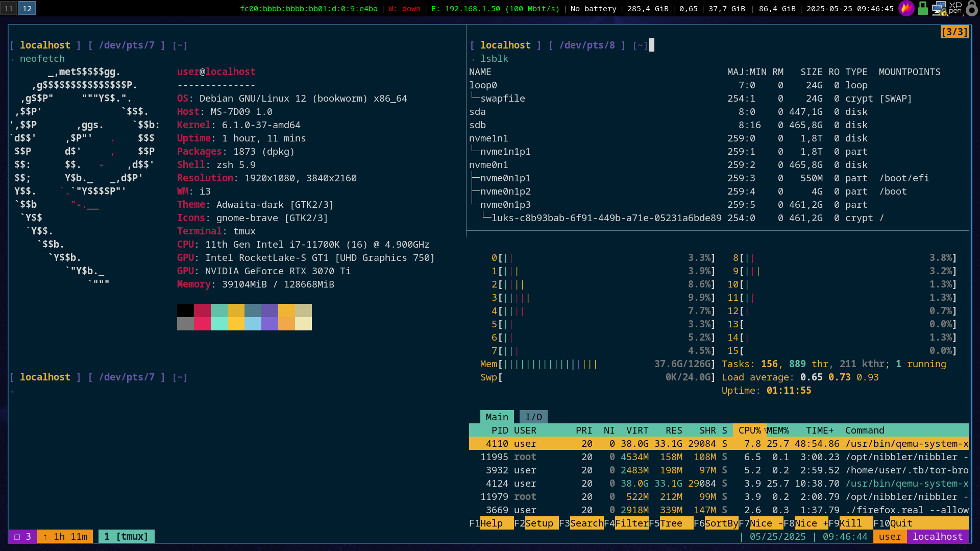This screenshot has width=980, height=551.
Task: Click F4 Filter in htop
Action: [626, 523]
